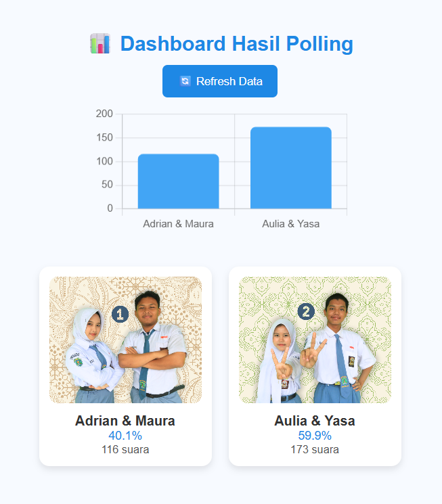Click the Adrian & Maura chart bar
The height and width of the screenshot is (504, 442).
tap(178, 181)
